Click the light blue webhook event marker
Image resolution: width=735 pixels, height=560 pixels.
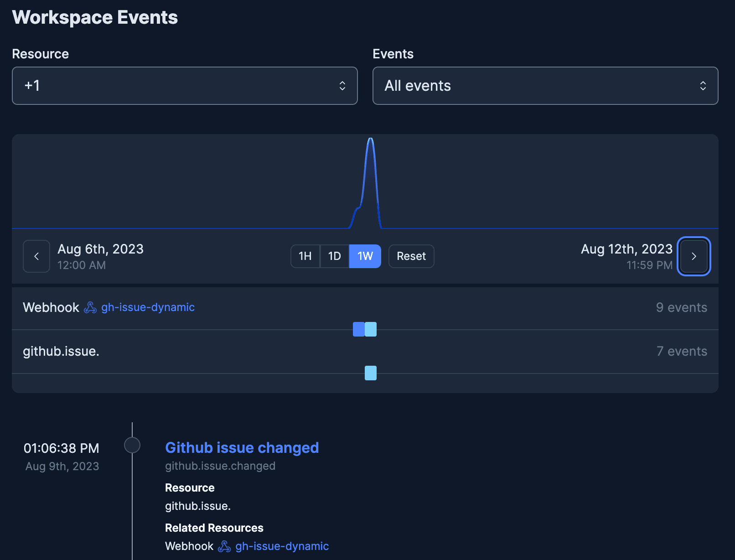click(x=371, y=329)
